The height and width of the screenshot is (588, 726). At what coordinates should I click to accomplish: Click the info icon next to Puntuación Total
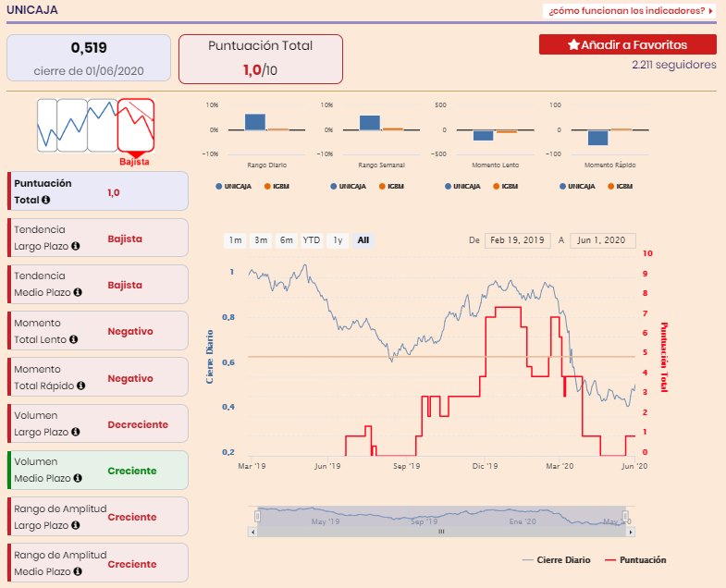[x=45, y=200]
